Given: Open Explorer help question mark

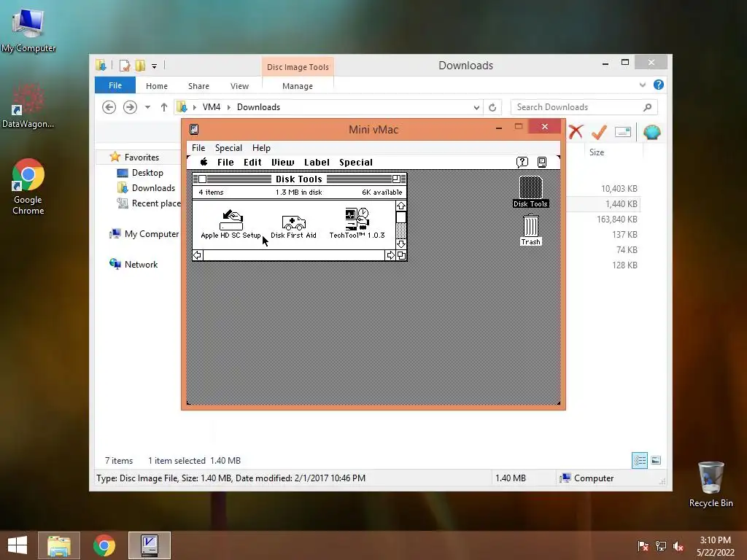Looking at the screenshot, I should (659, 85).
